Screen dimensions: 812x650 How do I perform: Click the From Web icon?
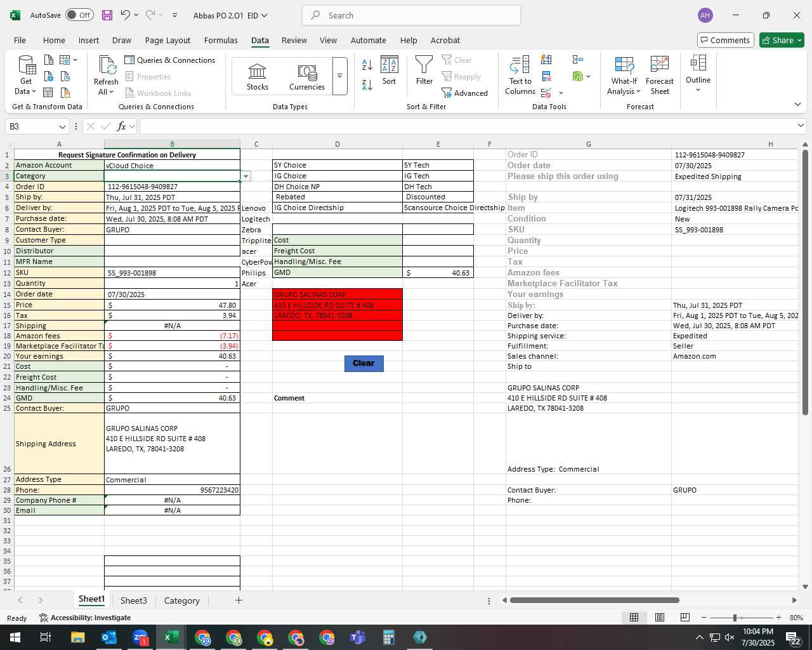49,76
